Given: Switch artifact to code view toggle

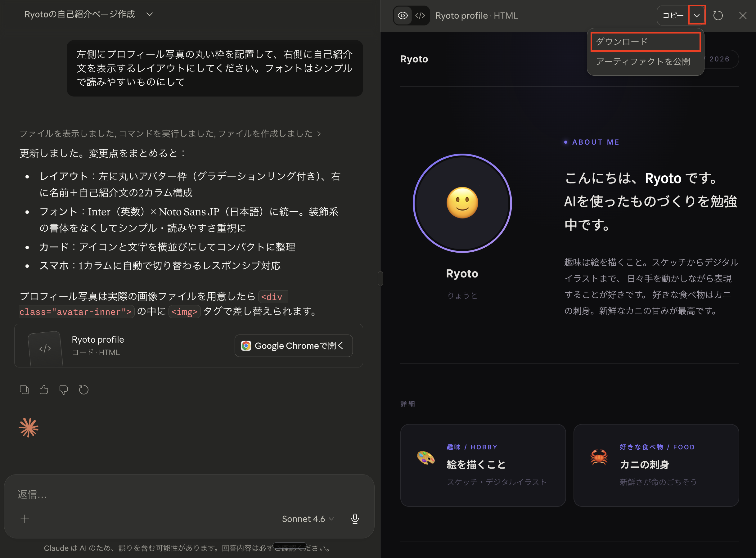Looking at the screenshot, I should 420,16.
